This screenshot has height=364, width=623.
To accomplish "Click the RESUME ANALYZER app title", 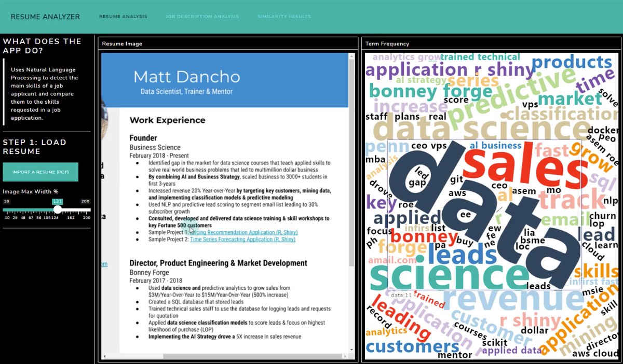I will (x=45, y=16).
